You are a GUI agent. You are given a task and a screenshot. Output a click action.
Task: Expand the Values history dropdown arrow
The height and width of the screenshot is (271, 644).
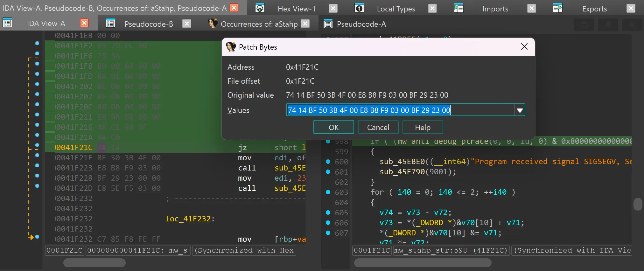pos(520,110)
